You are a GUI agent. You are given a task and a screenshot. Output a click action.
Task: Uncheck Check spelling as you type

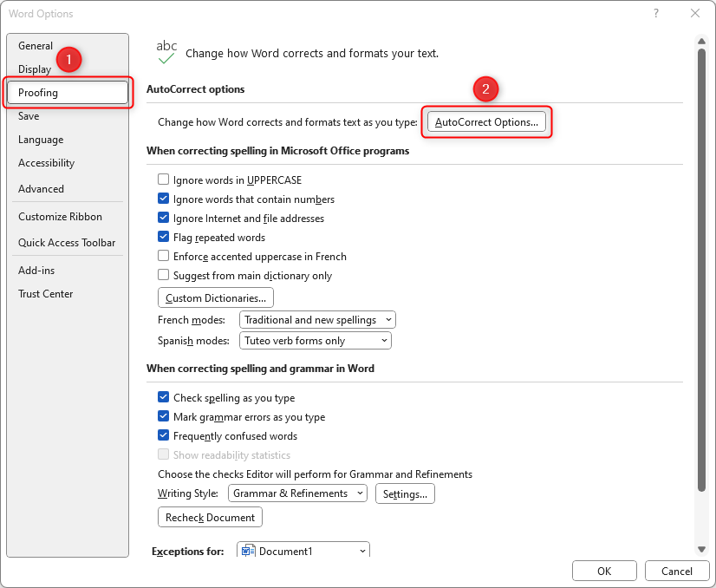pyautogui.click(x=164, y=397)
